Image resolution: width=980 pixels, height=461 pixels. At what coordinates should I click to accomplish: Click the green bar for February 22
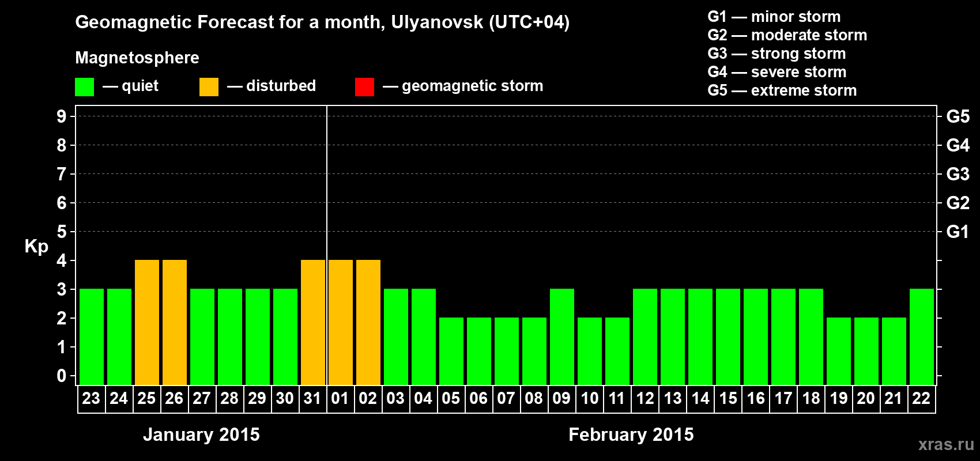tap(922, 337)
